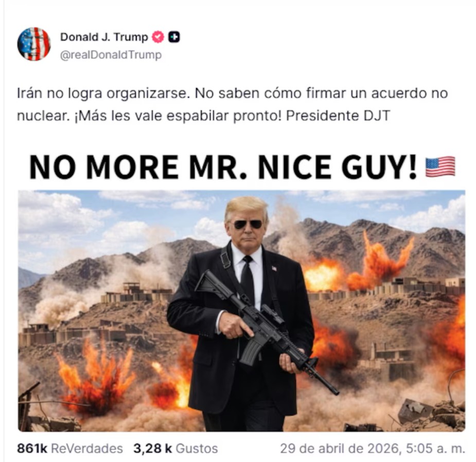
Task: Open the flag-themed profile avatar
Action: click(x=33, y=44)
